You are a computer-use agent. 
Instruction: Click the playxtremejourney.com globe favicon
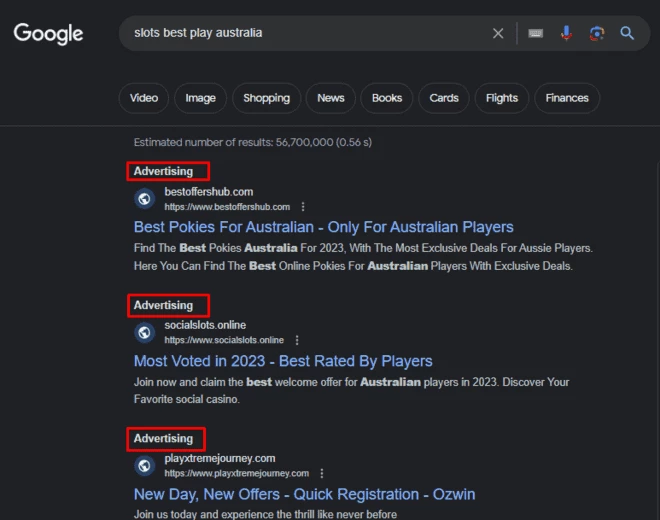click(x=144, y=466)
